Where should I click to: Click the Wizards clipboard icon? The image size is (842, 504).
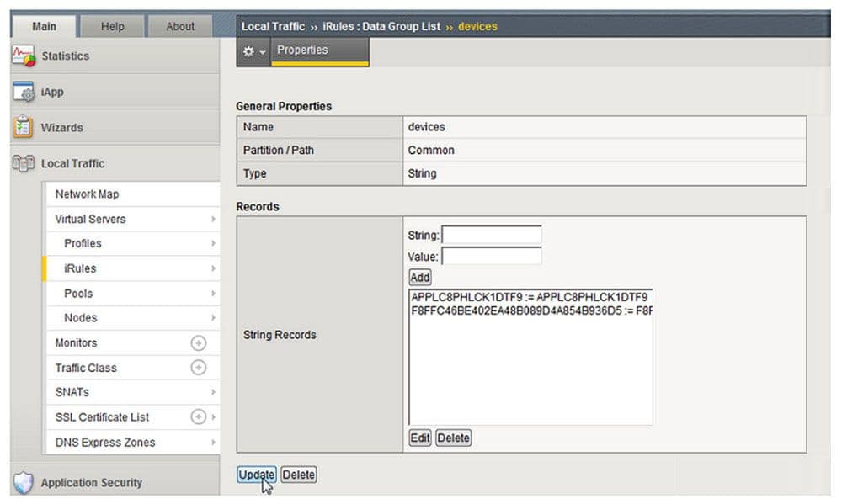click(23, 128)
